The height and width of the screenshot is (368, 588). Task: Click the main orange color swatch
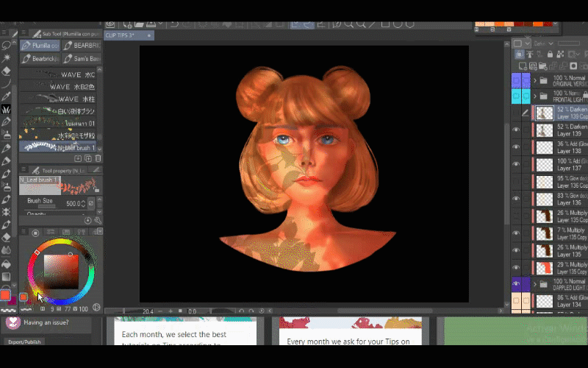pyautogui.click(x=6, y=296)
